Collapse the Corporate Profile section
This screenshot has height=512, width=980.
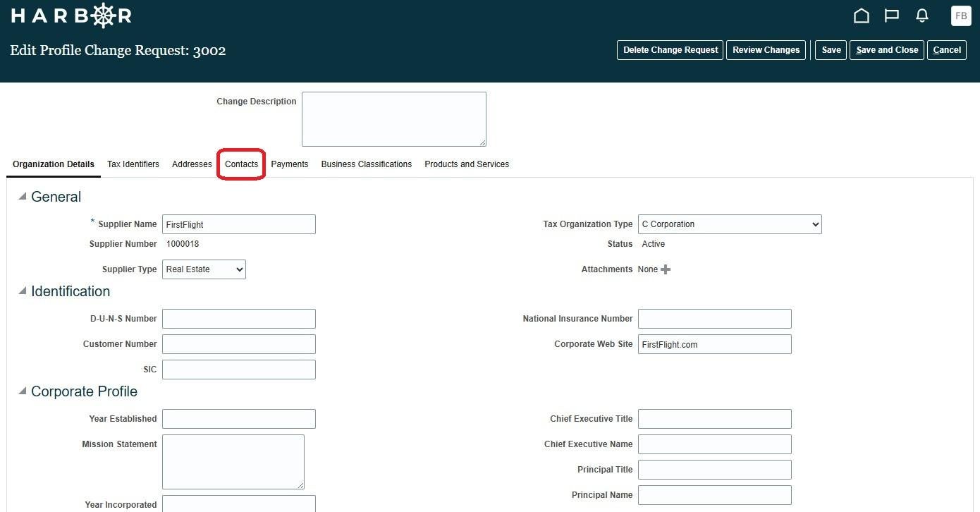click(23, 391)
